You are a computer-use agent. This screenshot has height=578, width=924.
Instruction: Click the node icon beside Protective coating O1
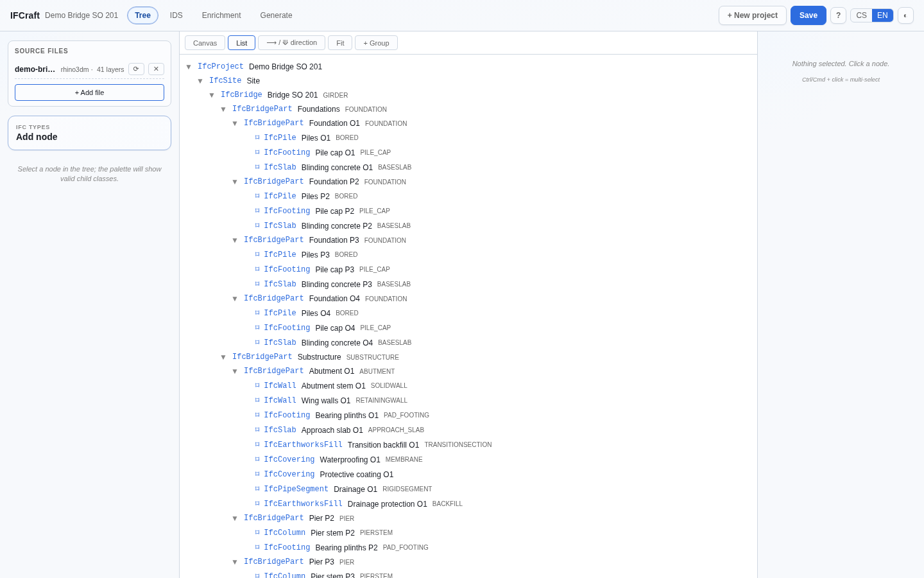(257, 474)
